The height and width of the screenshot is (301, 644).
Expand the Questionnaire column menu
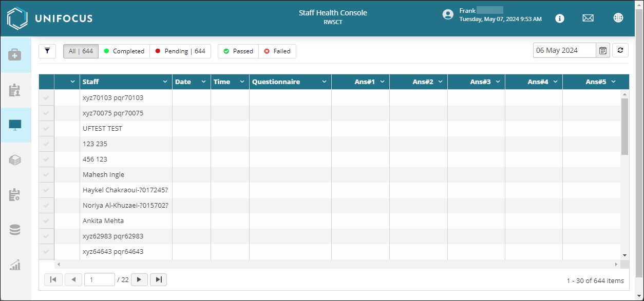coord(324,81)
